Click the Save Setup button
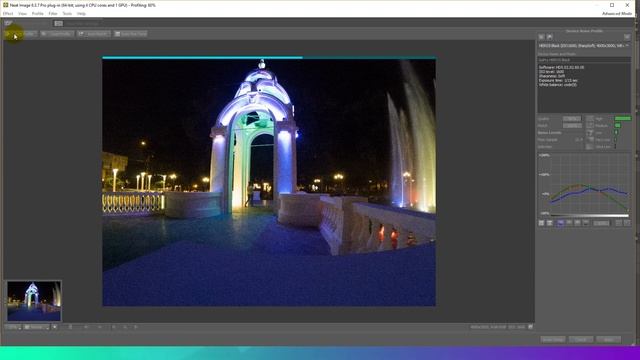The image size is (640, 360). [x=553, y=340]
